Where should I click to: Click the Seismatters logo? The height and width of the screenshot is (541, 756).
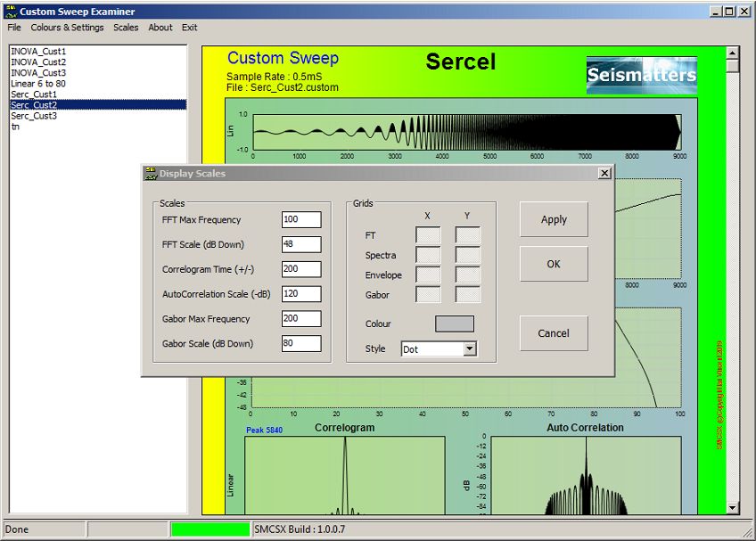(642, 75)
